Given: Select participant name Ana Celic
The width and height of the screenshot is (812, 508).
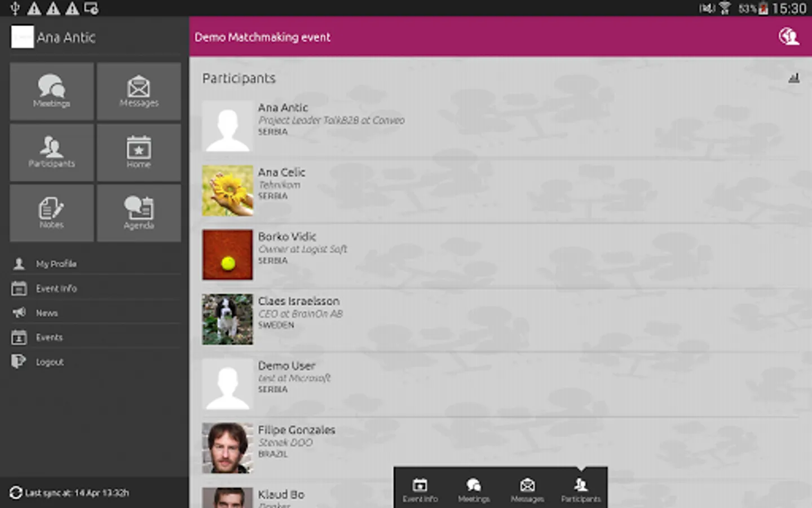Looking at the screenshot, I should point(281,172).
